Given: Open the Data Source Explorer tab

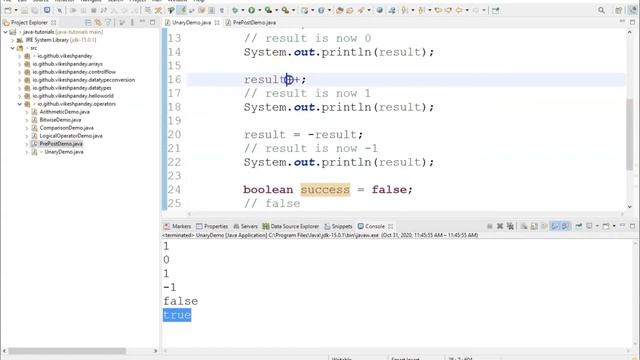Looking at the screenshot, I should point(291,226).
